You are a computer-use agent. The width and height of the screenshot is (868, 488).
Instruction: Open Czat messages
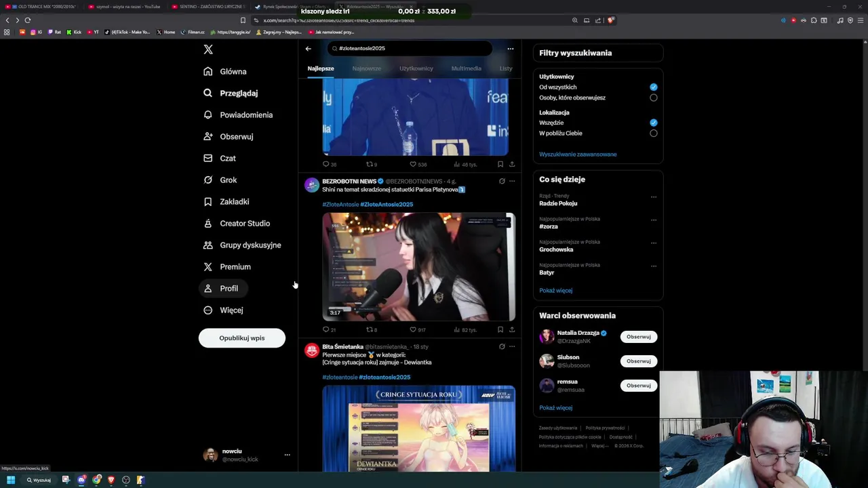point(220,158)
